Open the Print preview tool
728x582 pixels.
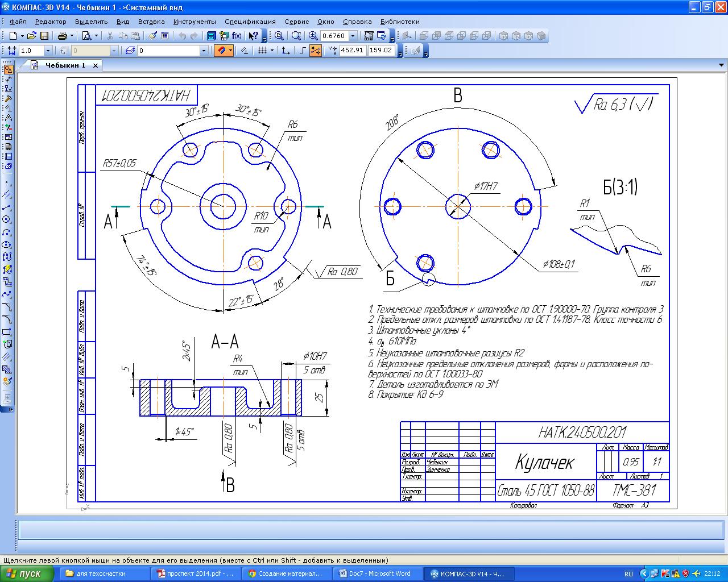tap(86, 36)
